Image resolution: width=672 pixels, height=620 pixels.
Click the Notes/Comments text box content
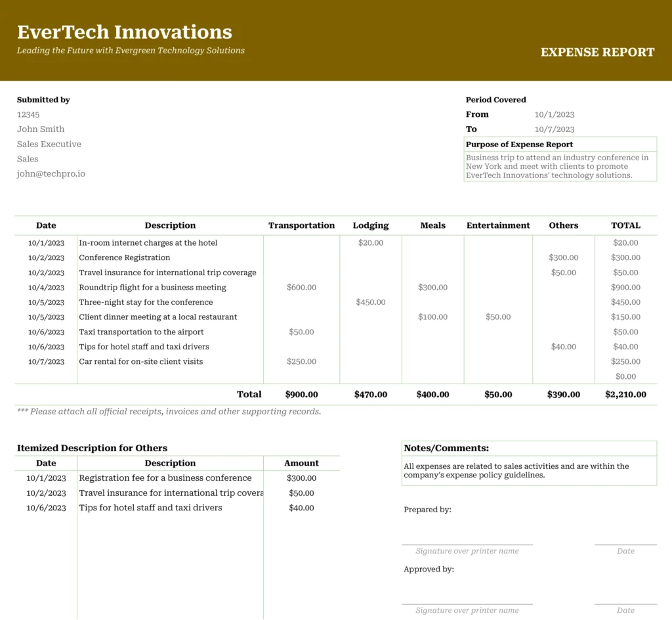[x=528, y=470]
